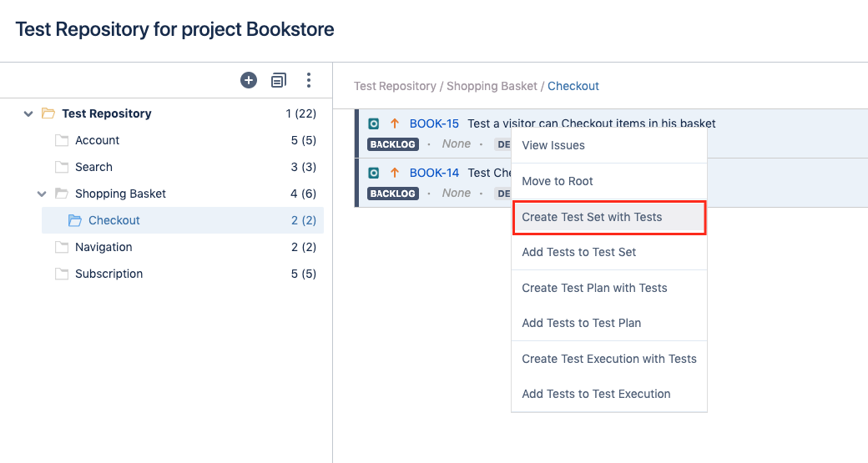Click the Shopping Basket breadcrumb link
The image size is (868, 463).
coord(492,86)
